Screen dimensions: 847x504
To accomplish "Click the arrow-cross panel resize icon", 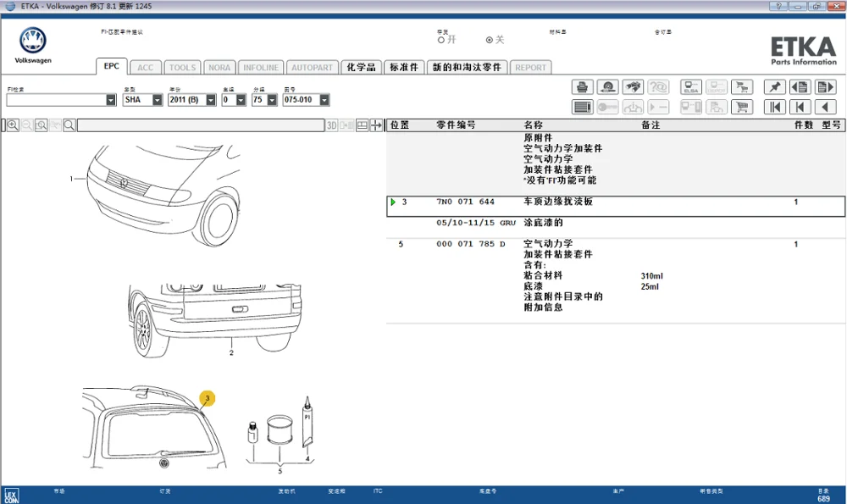I will [x=376, y=125].
